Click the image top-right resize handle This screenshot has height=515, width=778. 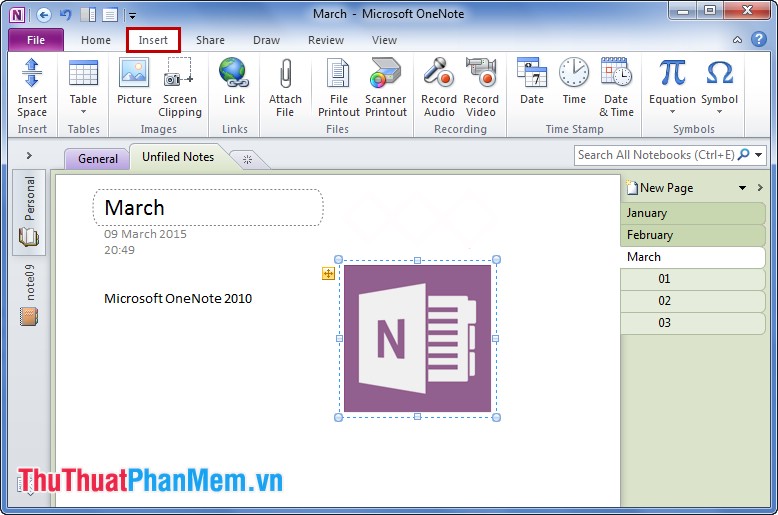[496, 259]
